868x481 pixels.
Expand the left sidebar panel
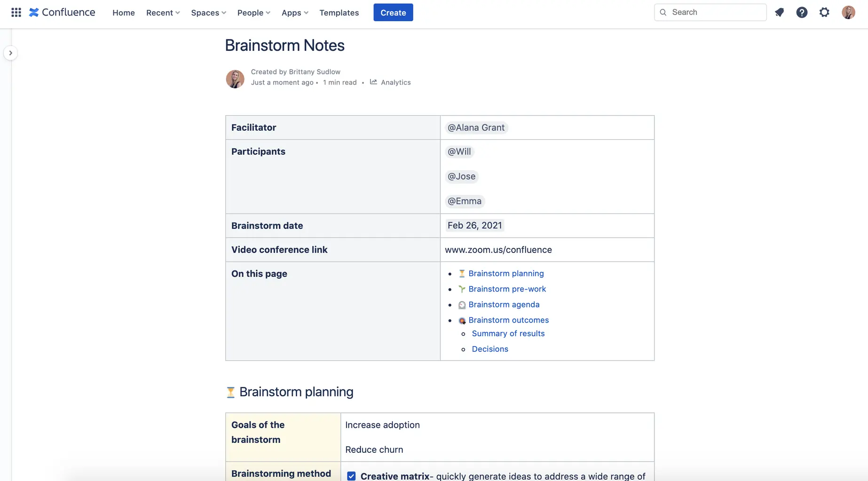11,53
